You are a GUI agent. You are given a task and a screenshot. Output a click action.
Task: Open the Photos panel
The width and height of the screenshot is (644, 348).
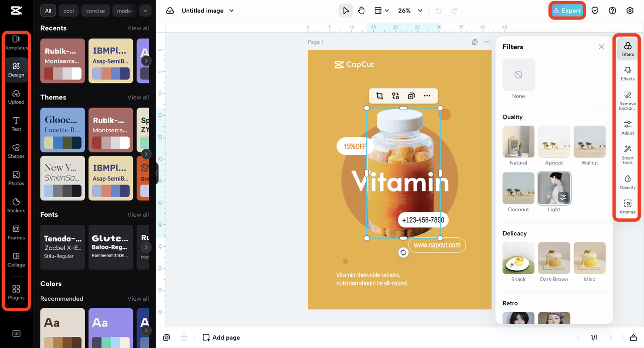[x=16, y=178]
